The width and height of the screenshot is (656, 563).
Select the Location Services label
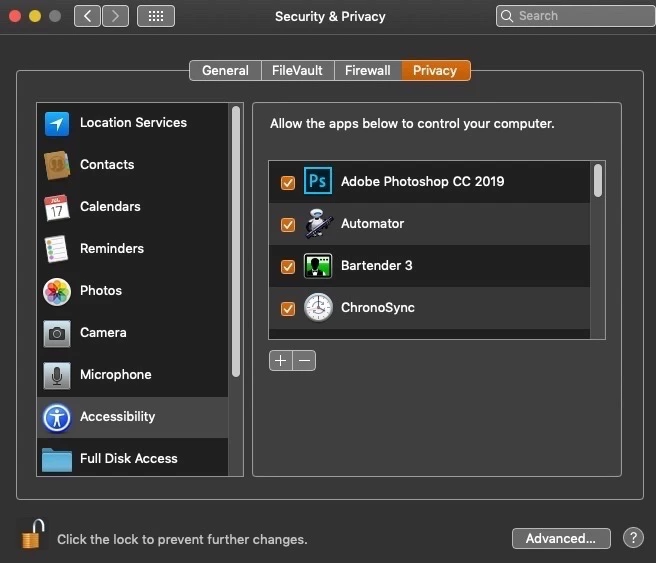133,123
